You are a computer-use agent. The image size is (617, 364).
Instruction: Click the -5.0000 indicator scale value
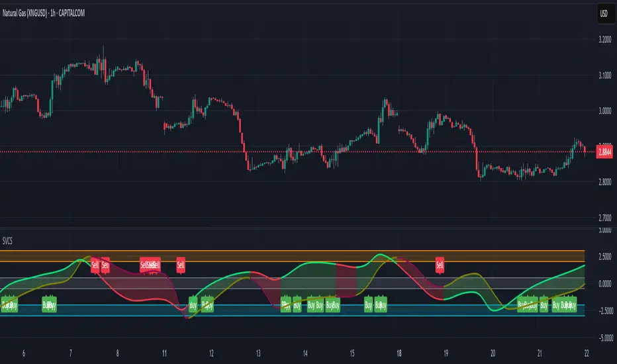coord(606,338)
